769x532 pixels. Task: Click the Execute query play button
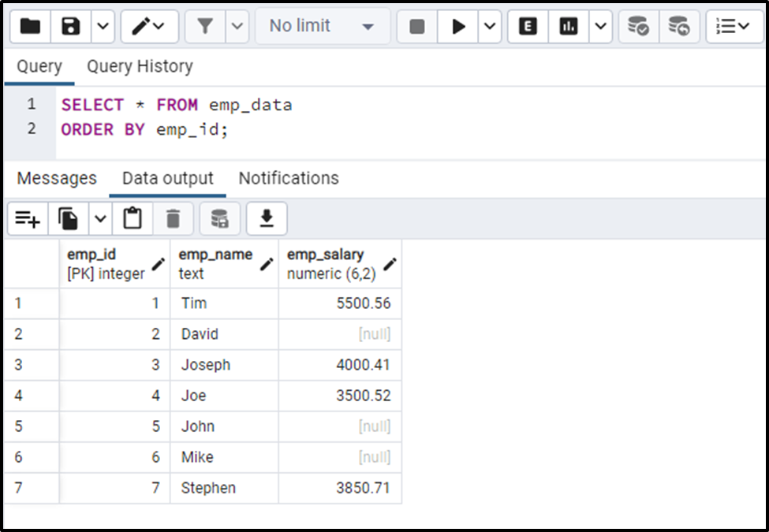pos(458,26)
